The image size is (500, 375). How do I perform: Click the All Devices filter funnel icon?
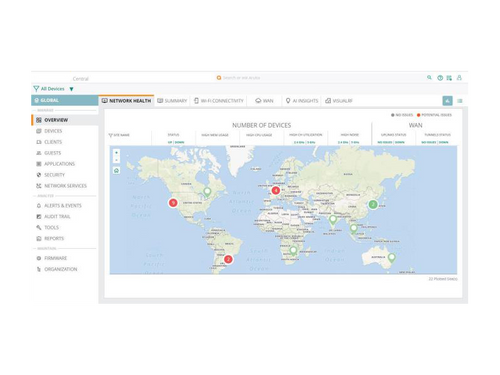pos(36,89)
